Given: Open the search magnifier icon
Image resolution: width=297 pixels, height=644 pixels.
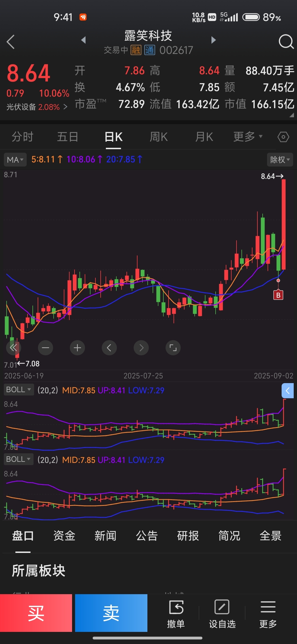Looking at the screenshot, I should tap(286, 42).
